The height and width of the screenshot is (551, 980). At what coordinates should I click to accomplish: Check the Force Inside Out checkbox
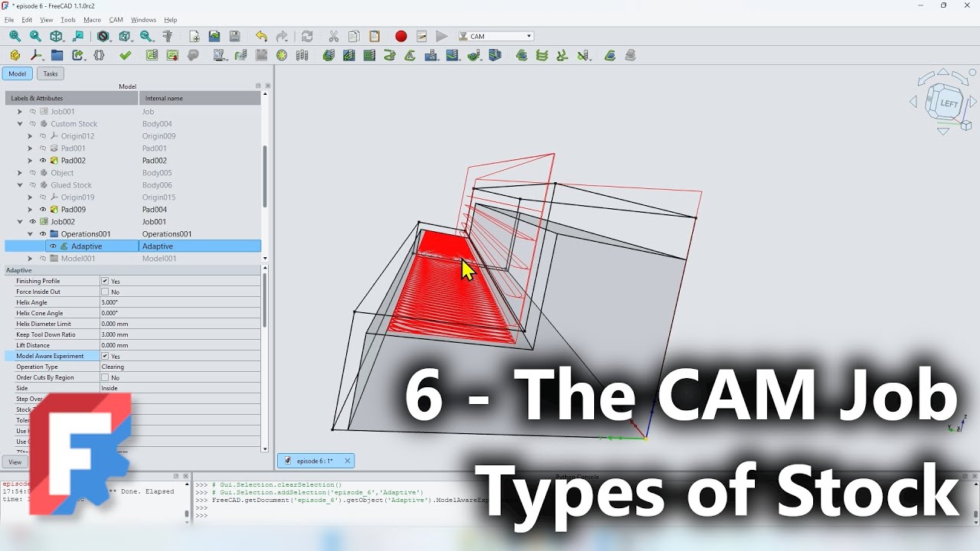pos(105,292)
